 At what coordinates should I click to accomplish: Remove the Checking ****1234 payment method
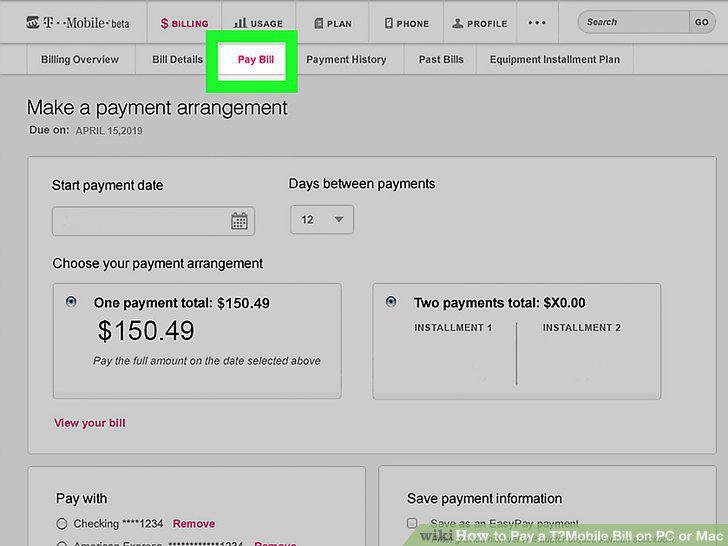coord(194,524)
